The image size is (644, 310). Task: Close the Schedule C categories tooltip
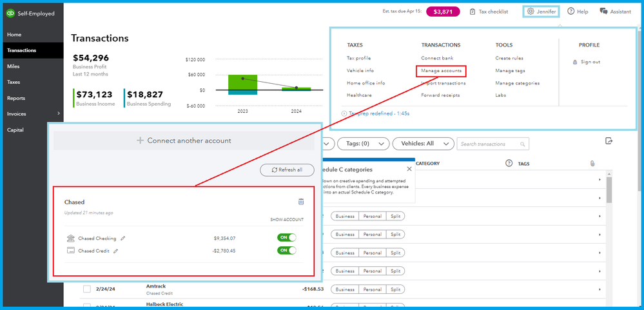(409, 169)
